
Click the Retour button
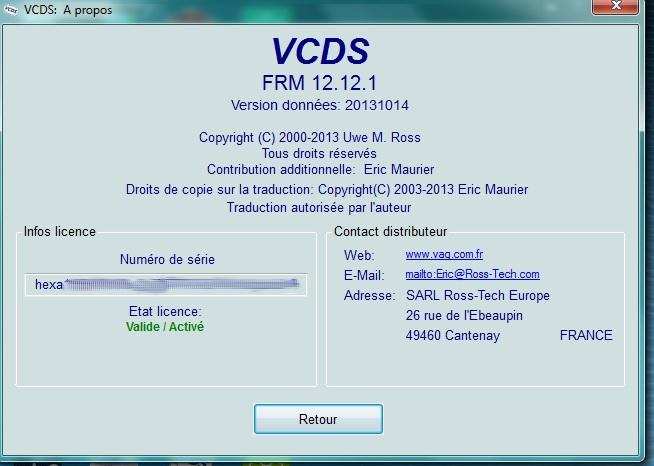318,419
